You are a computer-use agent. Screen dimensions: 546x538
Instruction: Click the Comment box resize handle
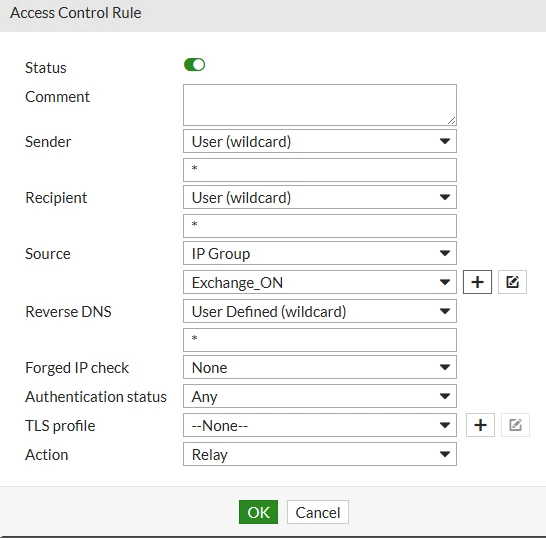pyautogui.click(x=452, y=121)
